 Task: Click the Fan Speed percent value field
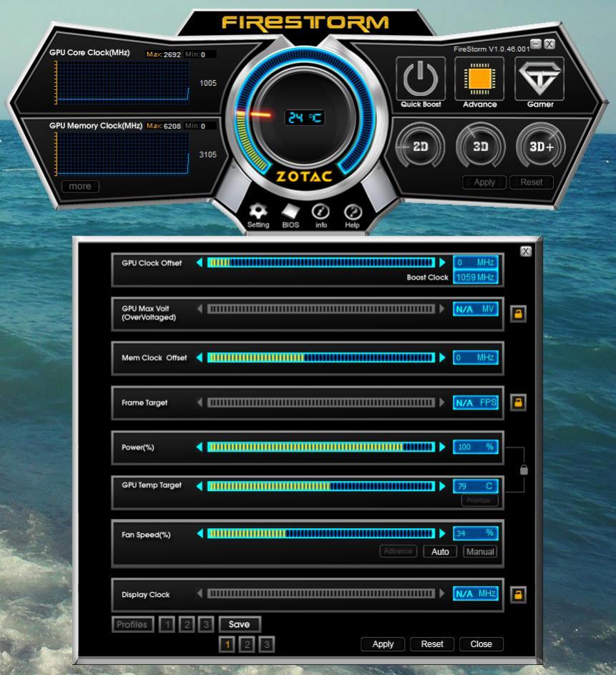pos(475,533)
